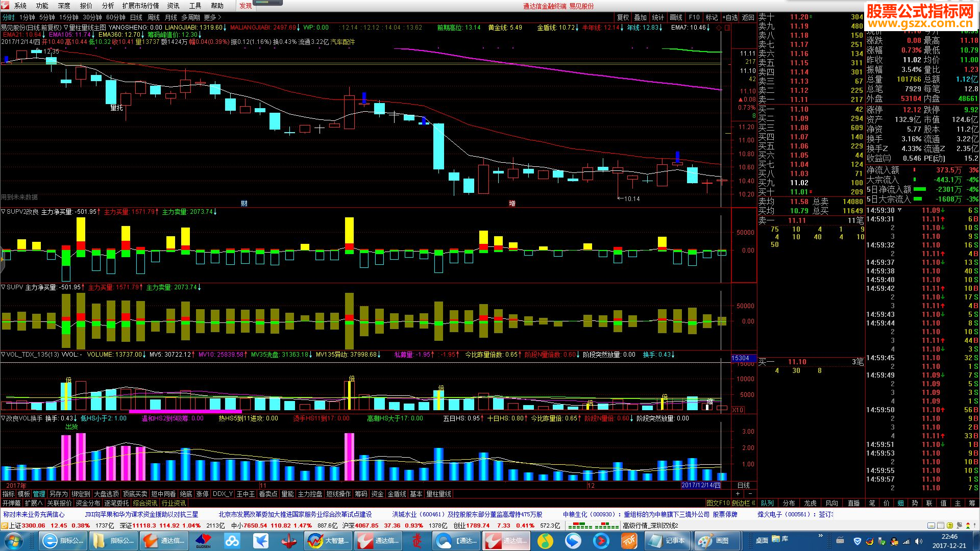980x551 pixels.
Task: Expand the 更多 periods list
Action: tap(213, 17)
